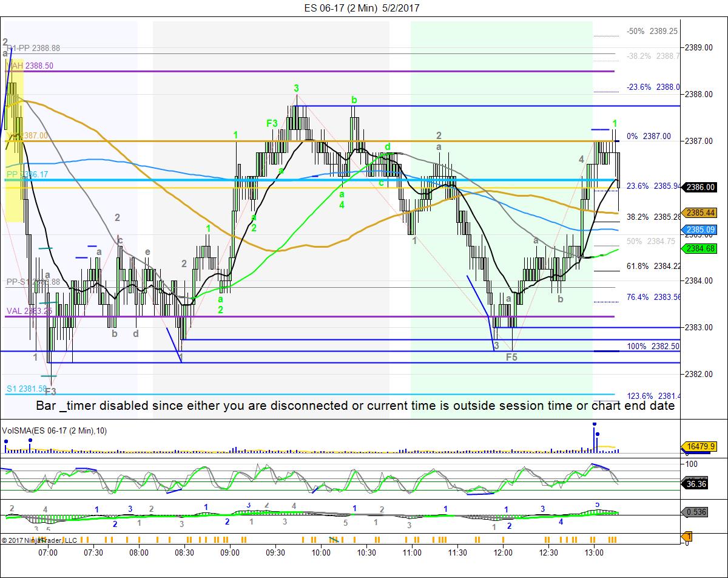
Task: Click the 12:30 time axis label
Action: coord(548,552)
